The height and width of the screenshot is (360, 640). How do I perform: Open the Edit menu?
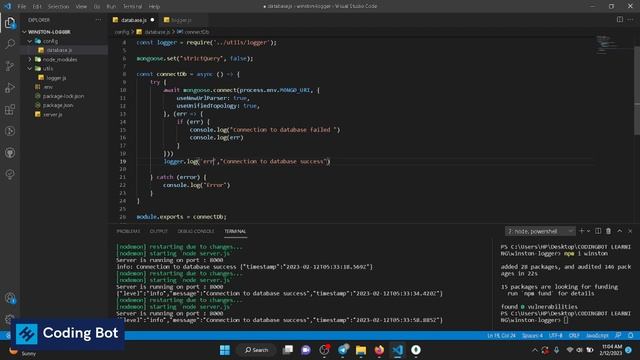37,7
